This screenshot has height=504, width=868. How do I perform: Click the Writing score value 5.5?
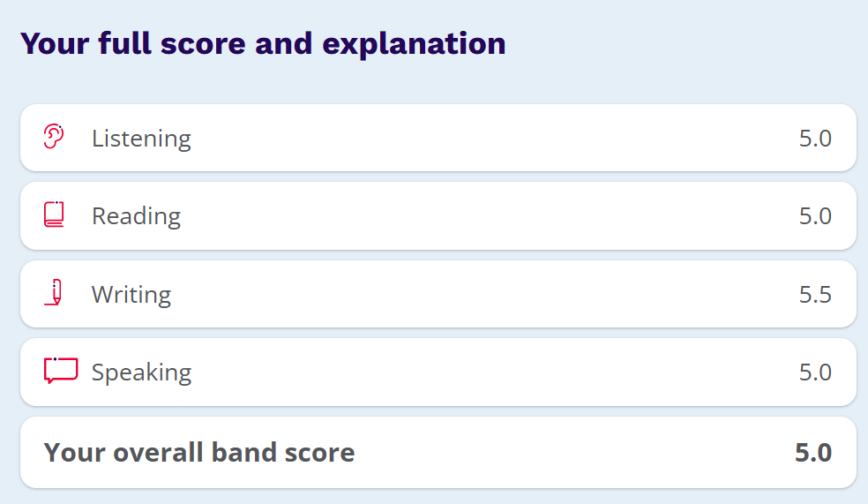point(815,294)
